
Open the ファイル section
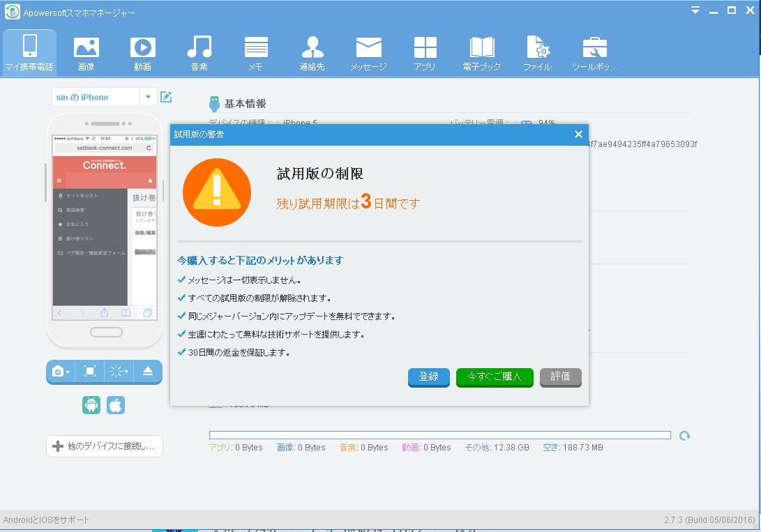pyautogui.click(x=538, y=54)
